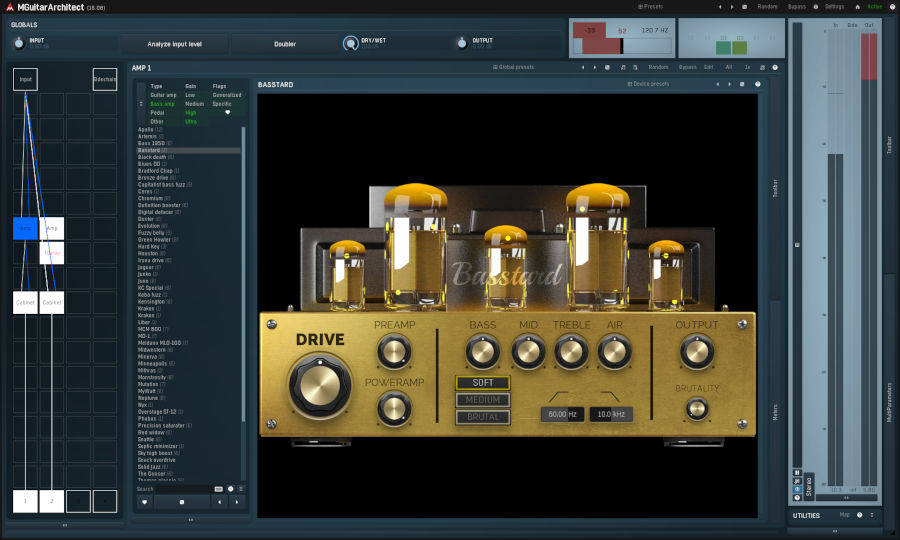Toggle the Active plugin state

click(x=874, y=6)
